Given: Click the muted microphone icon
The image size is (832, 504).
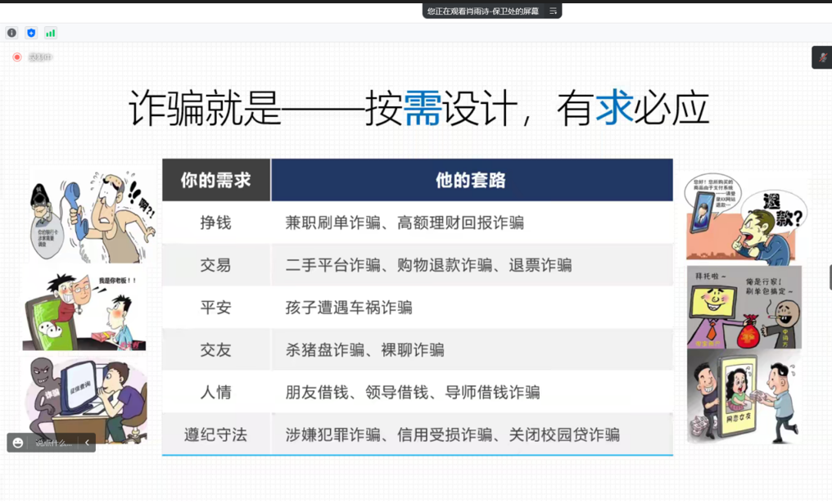Looking at the screenshot, I should click(x=822, y=57).
